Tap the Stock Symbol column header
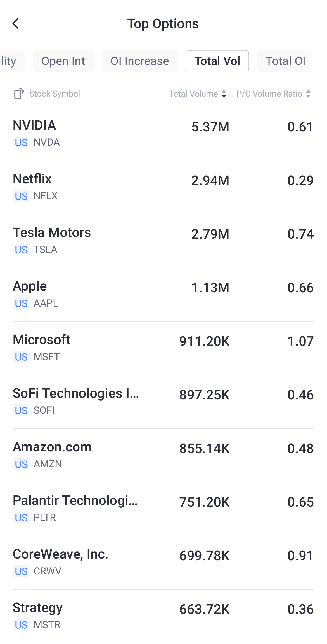Screen dimensions: 327x644 (x=55, y=94)
